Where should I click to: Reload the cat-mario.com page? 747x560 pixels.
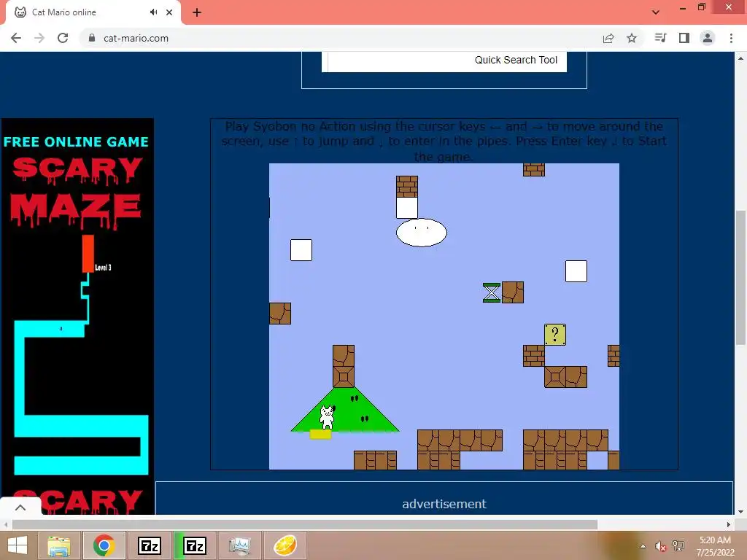[x=63, y=38]
